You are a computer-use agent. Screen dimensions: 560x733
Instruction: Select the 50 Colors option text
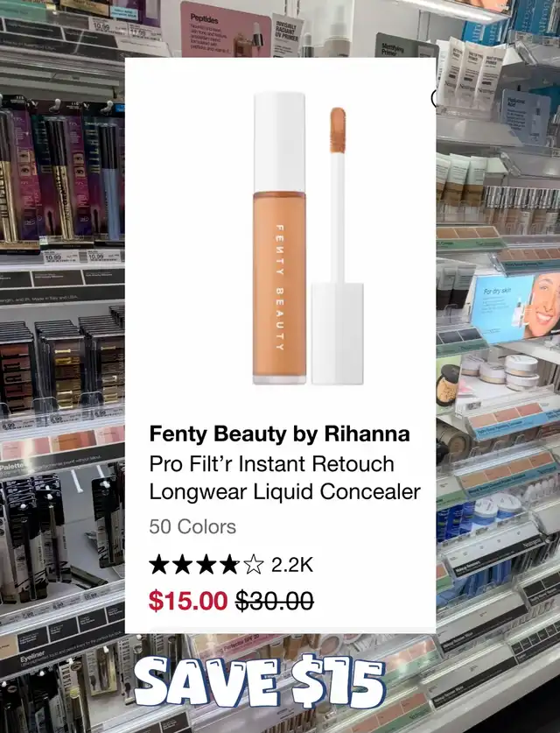[192, 527]
